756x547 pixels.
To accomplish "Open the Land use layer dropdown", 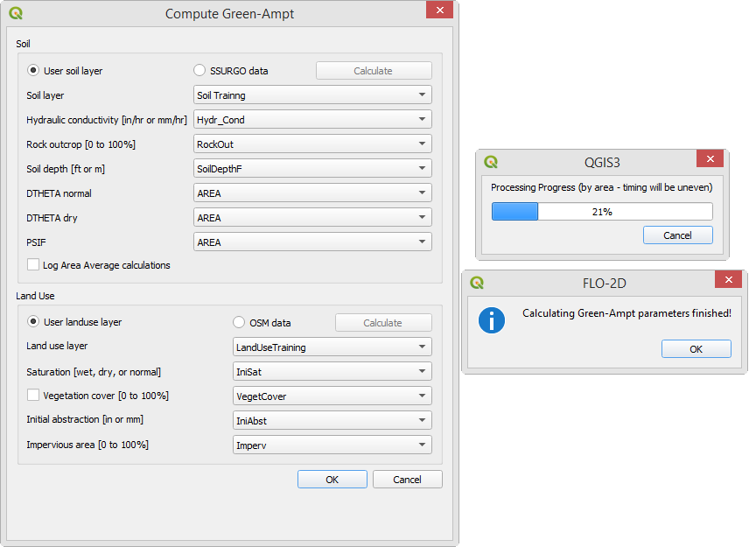I will [x=332, y=347].
